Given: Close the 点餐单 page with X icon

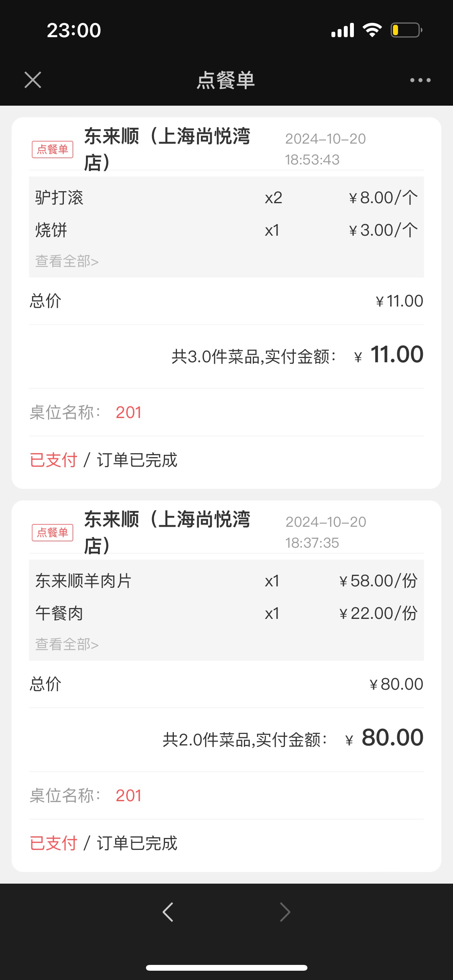Looking at the screenshot, I should tap(33, 80).
